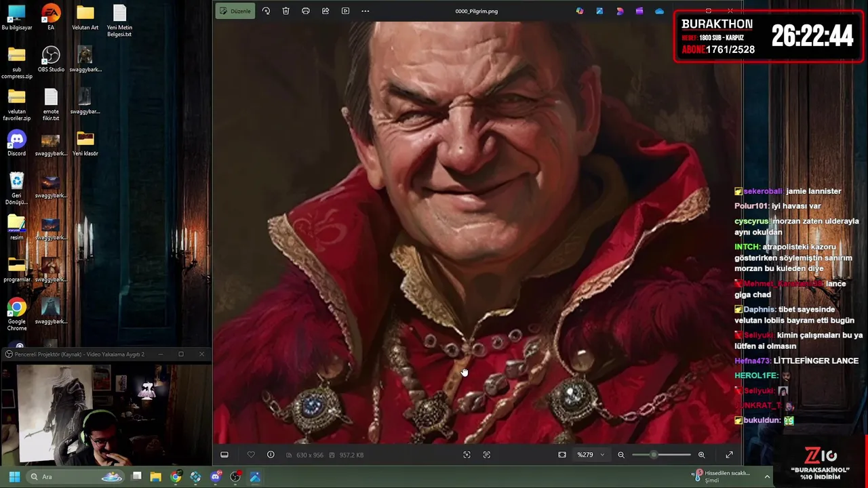Click chat message from Polur101

click(x=778, y=206)
